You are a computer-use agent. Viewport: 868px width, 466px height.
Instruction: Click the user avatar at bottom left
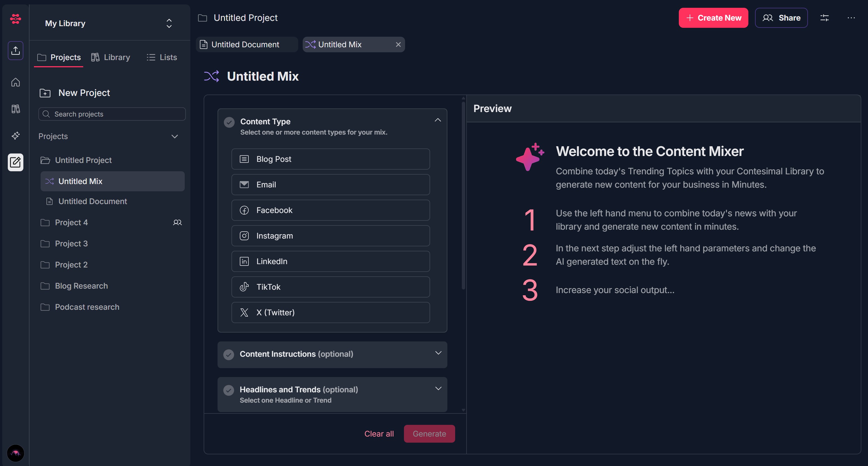pos(16,453)
